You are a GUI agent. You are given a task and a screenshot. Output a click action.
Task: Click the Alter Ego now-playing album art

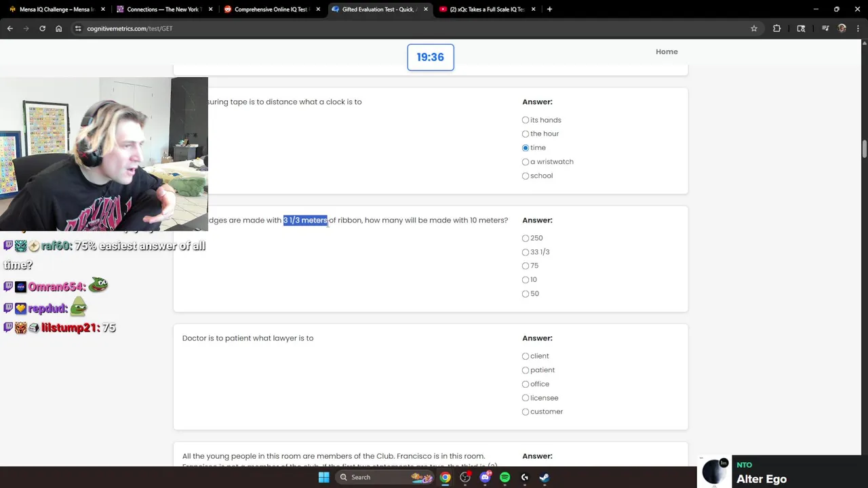715,472
